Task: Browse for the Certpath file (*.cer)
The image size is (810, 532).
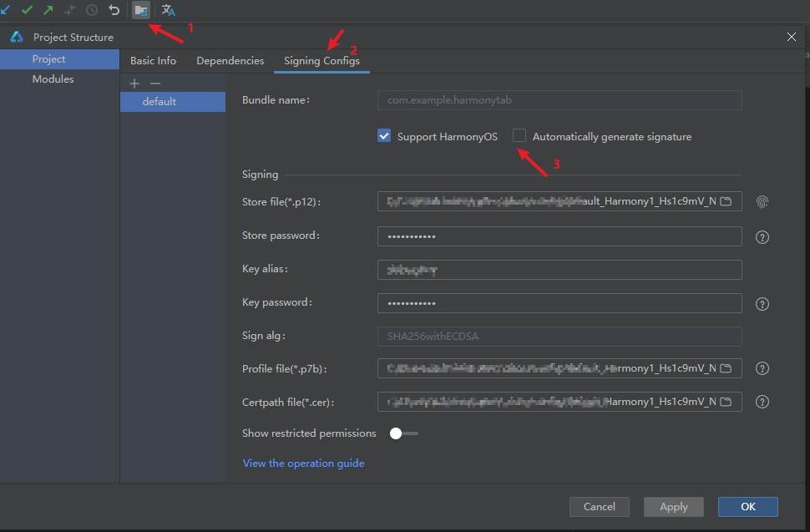Action: pos(726,402)
